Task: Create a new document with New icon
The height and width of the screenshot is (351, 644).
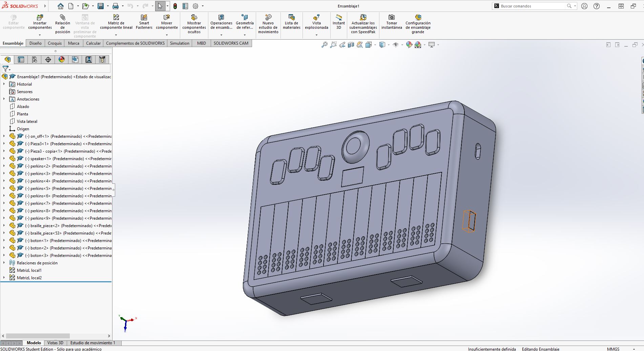Action: 71,6
